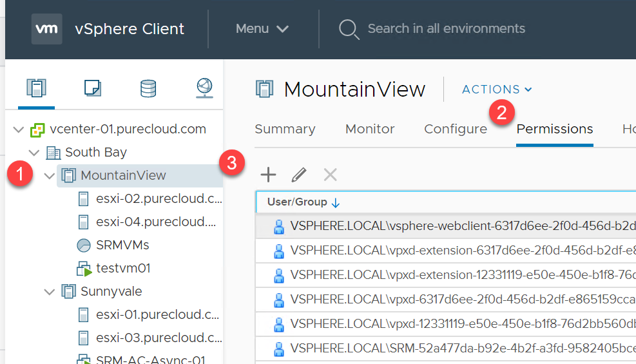Select VSPHERE.LOCAL\vpxd-6317d6ee row
The width and height of the screenshot is (636, 364).
click(446, 299)
